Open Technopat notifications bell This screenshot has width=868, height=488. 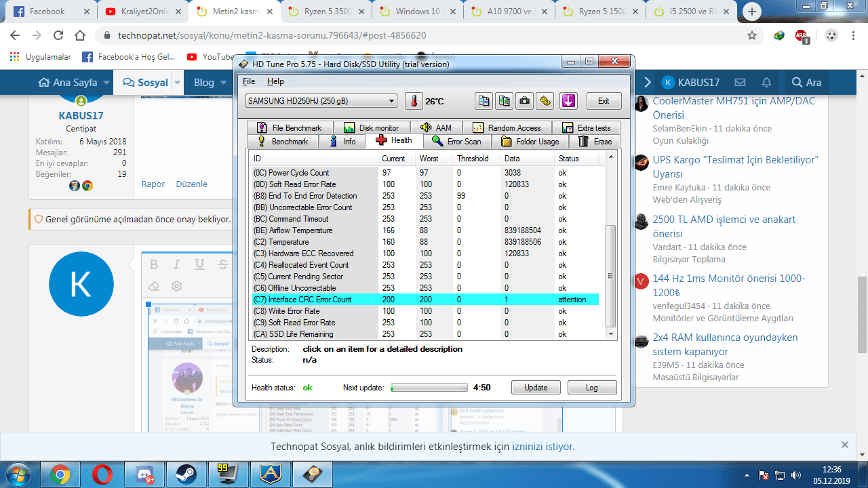coord(766,82)
